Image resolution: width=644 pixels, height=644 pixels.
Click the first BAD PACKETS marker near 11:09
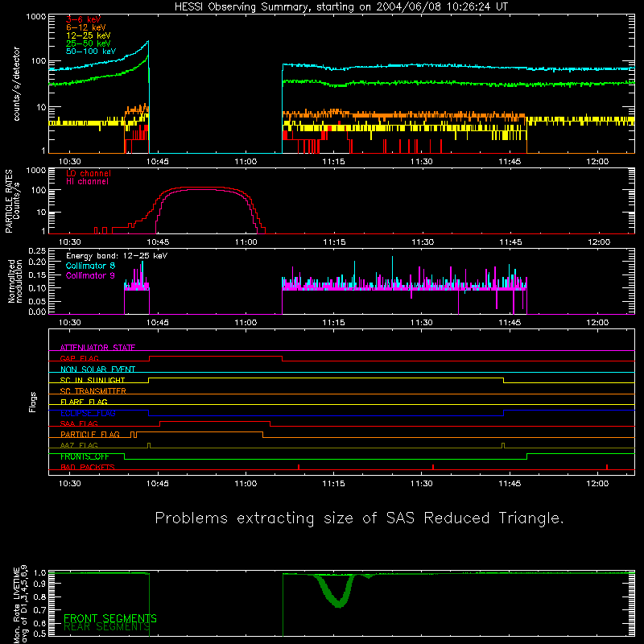tap(299, 467)
